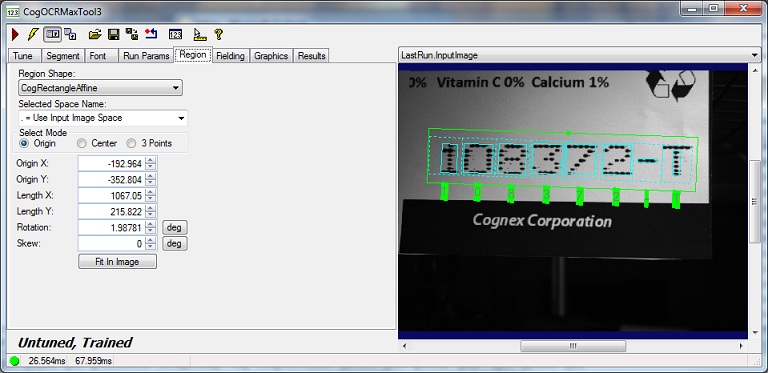The image size is (768, 373).
Task: Save the tool with the floppy icon
Action: [114, 34]
